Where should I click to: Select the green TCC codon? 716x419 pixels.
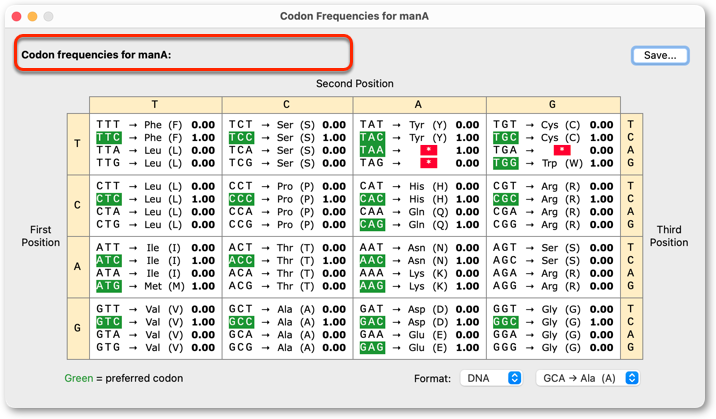pyautogui.click(x=241, y=137)
